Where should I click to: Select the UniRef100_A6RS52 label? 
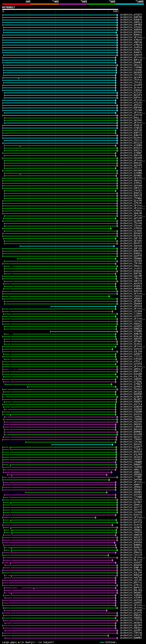[x=131, y=339]
